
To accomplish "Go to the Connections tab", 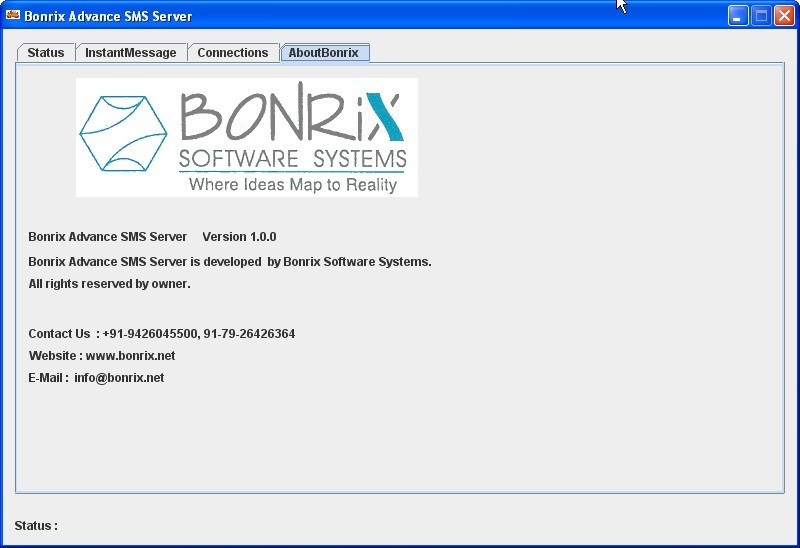I will click(x=233, y=53).
